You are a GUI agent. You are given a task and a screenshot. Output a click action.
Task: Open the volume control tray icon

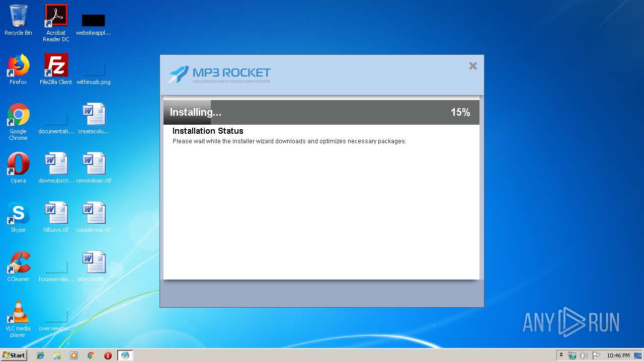click(x=584, y=355)
